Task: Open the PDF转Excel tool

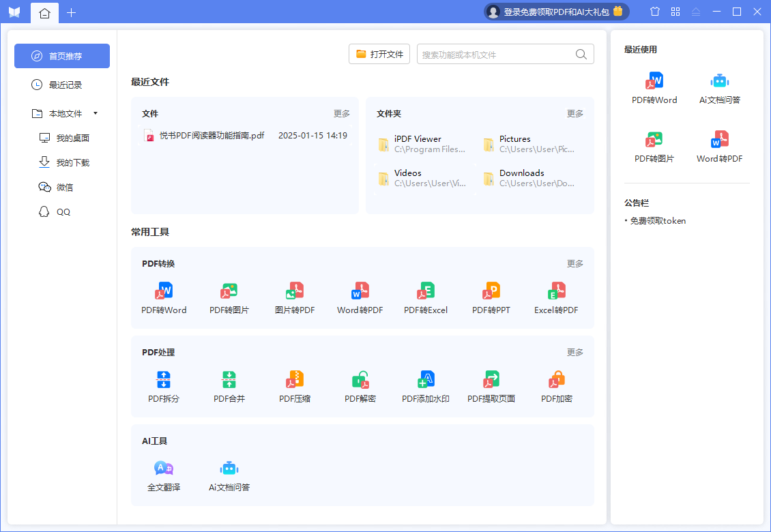Action: tap(426, 298)
